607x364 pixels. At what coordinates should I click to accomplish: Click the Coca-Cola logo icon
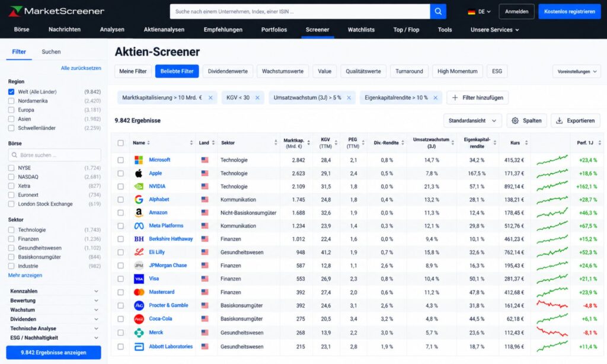point(139,319)
